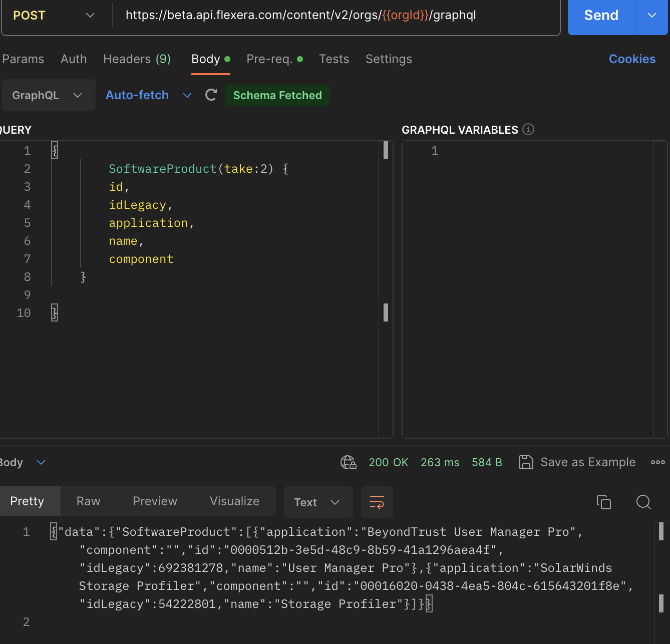This screenshot has height=644, width=670.
Task: Click the Send button
Action: click(601, 15)
